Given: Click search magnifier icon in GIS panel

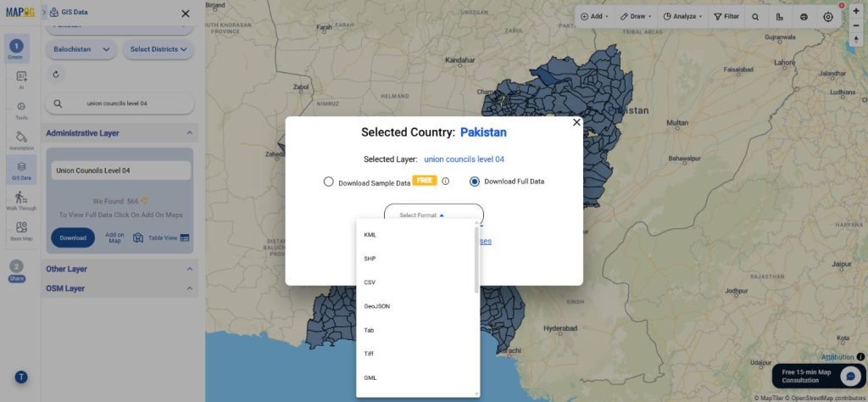Looking at the screenshot, I should coord(58,103).
